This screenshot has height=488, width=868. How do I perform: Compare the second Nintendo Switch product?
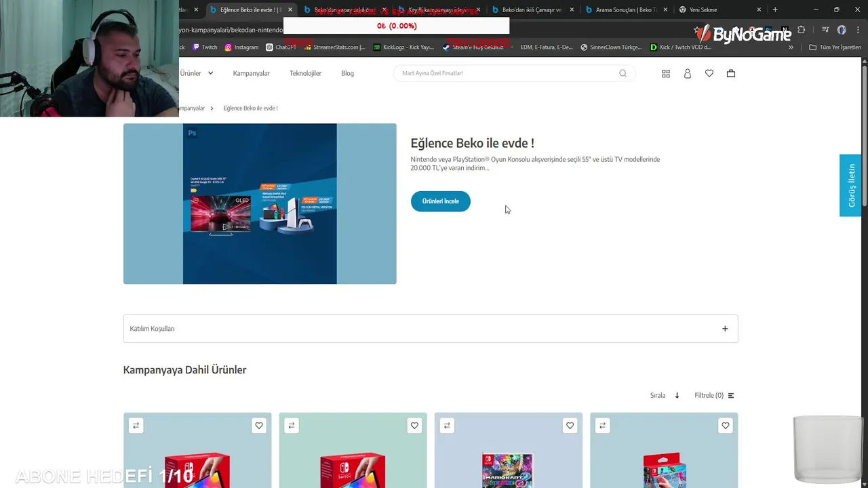click(x=292, y=426)
